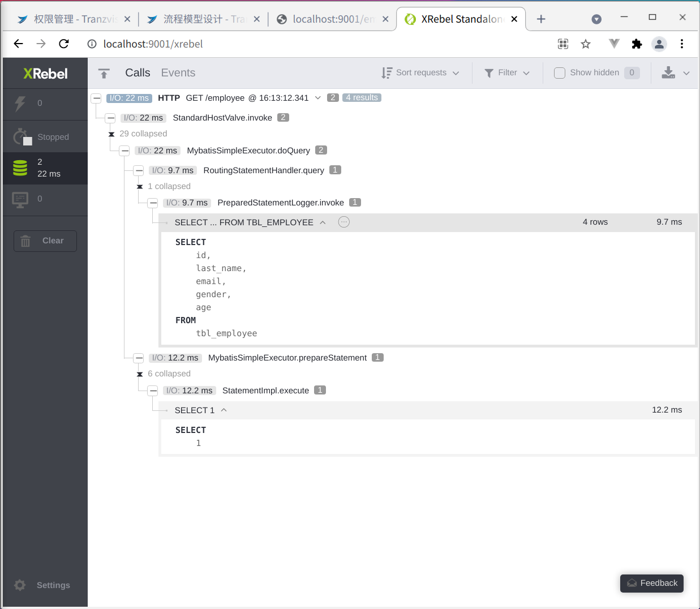Click the Show hidden count badge 0

pyautogui.click(x=632, y=72)
